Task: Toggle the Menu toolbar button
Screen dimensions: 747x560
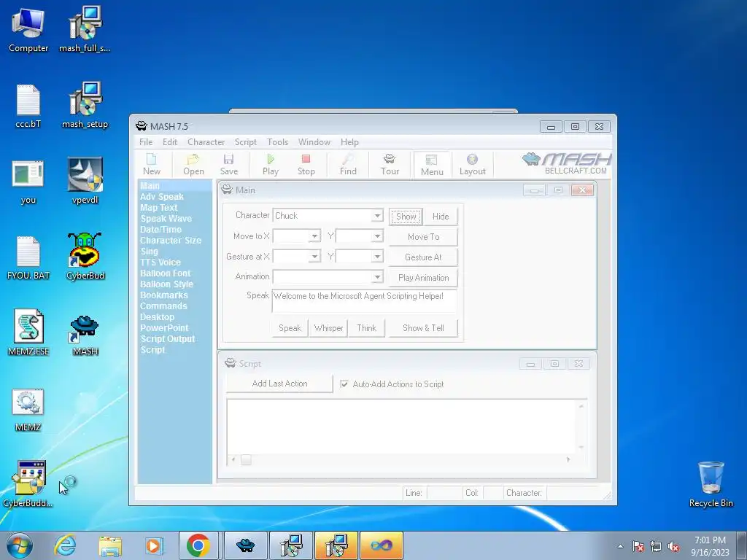Action: pyautogui.click(x=432, y=165)
